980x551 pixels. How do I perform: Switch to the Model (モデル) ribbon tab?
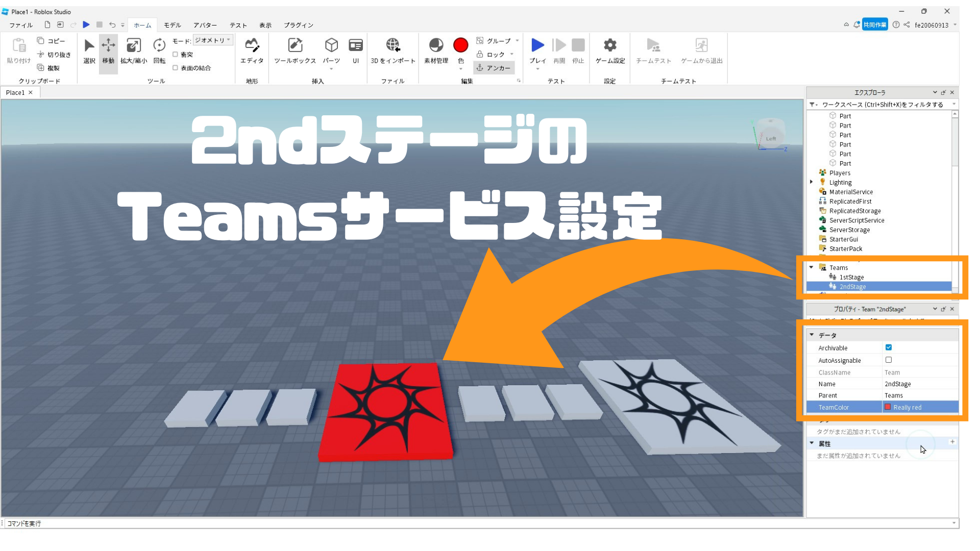click(172, 25)
